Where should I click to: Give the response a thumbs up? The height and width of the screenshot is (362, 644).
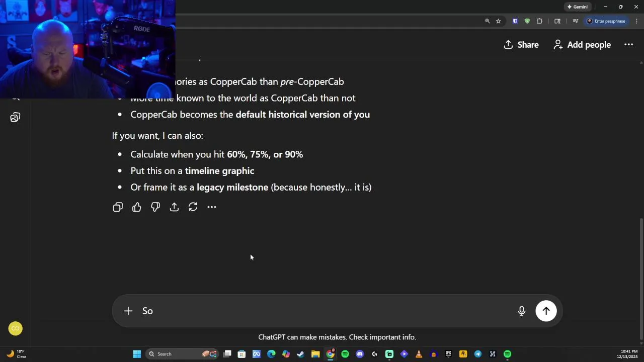(136, 207)
